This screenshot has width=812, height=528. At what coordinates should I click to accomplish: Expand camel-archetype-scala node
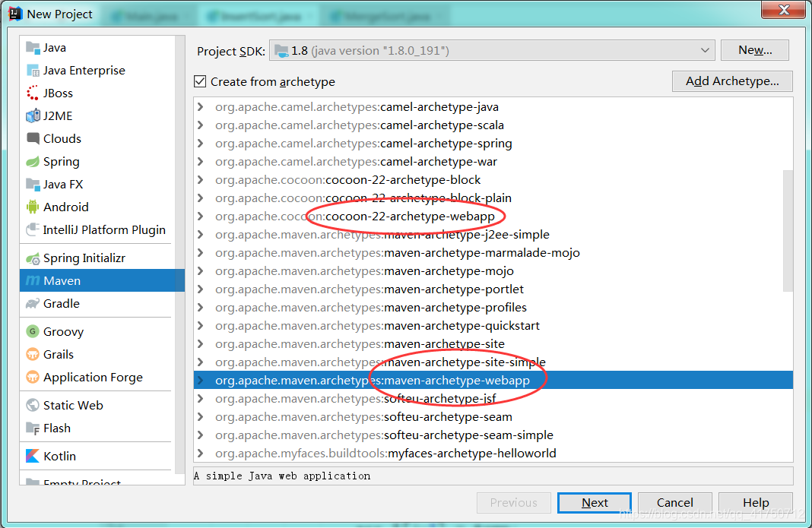tap(201, 125)
